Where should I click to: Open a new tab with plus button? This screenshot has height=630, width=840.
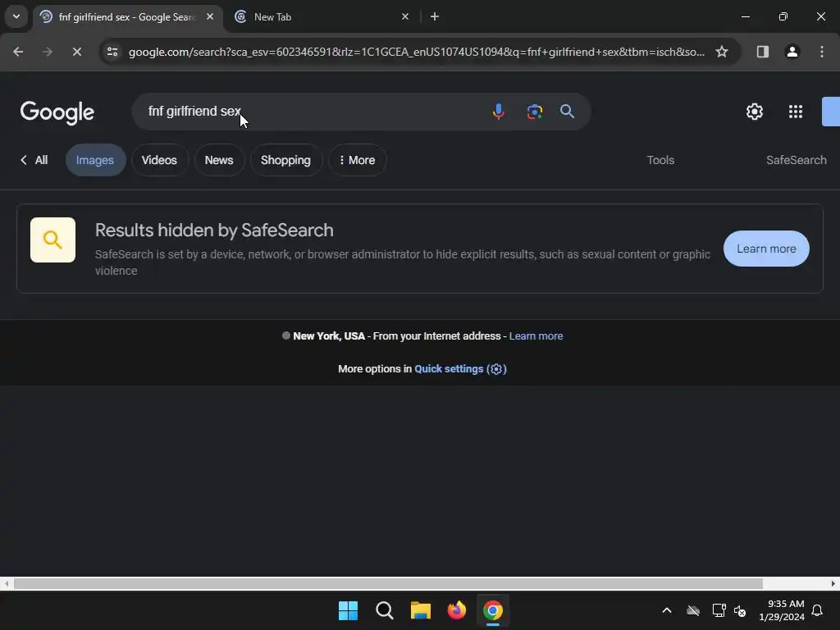[435, 16]
